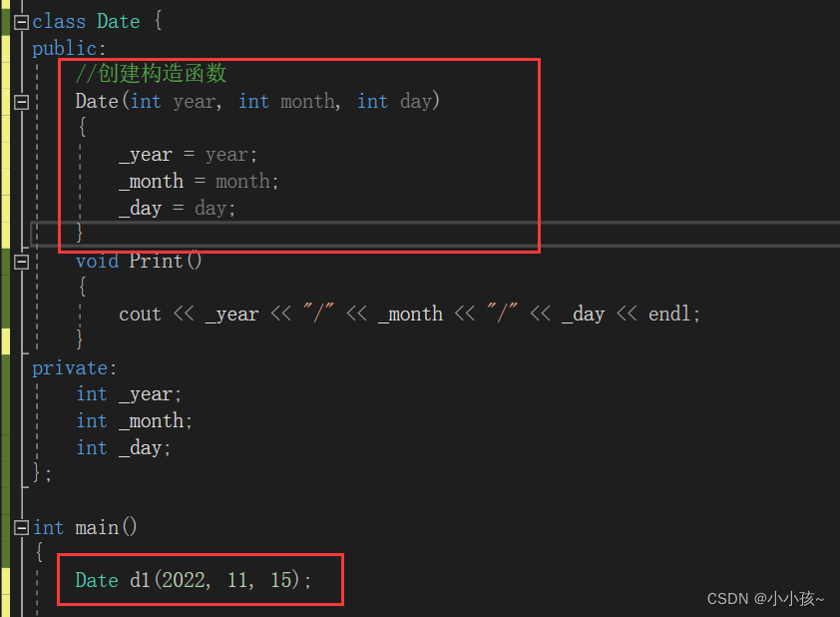Click the 'Print' function name
The height and width of the screenshot is (617, 840).
click(x=156, y=261)
